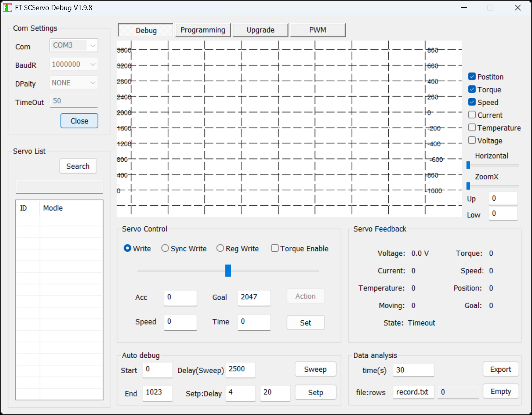Select the Speed input field
Viewport: 532px width, 415px height.
click(x=181, y=322)
